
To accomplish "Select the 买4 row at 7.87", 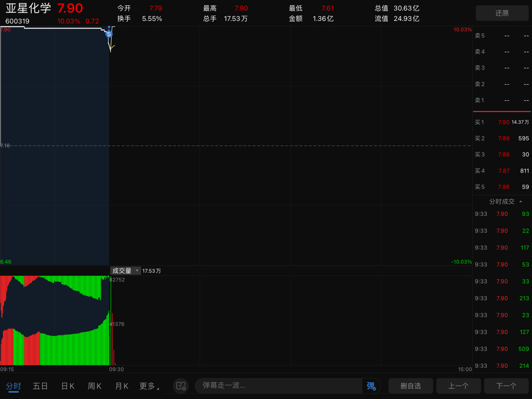I will [502, 170].
